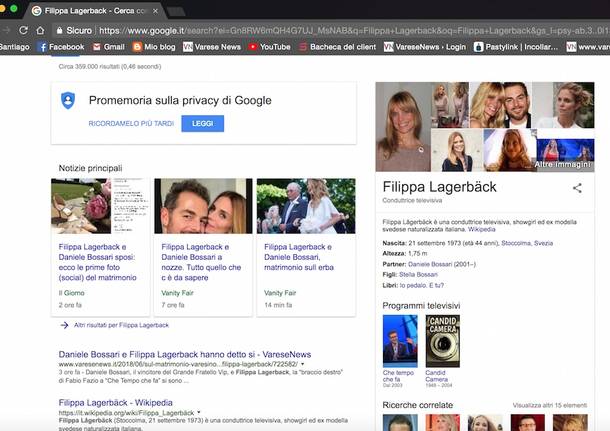Close the Filippa Lagerback browser tab
Viewport: 610px width, 431px height.
coord(155,11)
